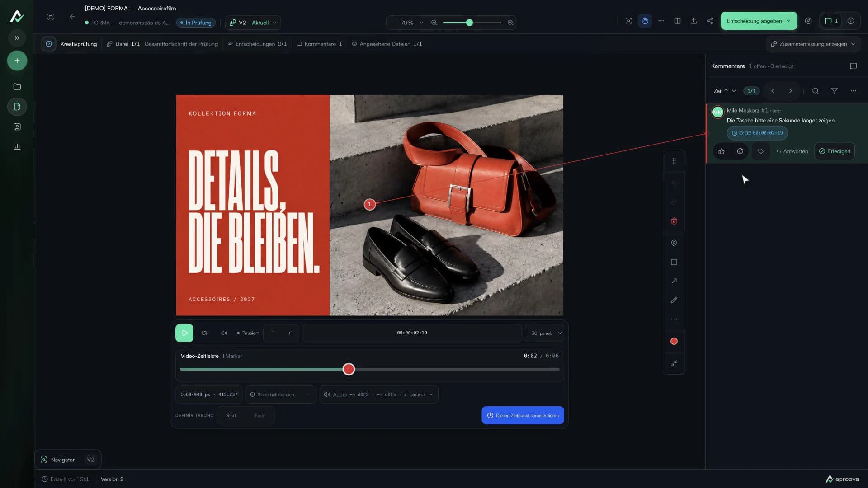Step forward one frame with +1

point(290,333)
